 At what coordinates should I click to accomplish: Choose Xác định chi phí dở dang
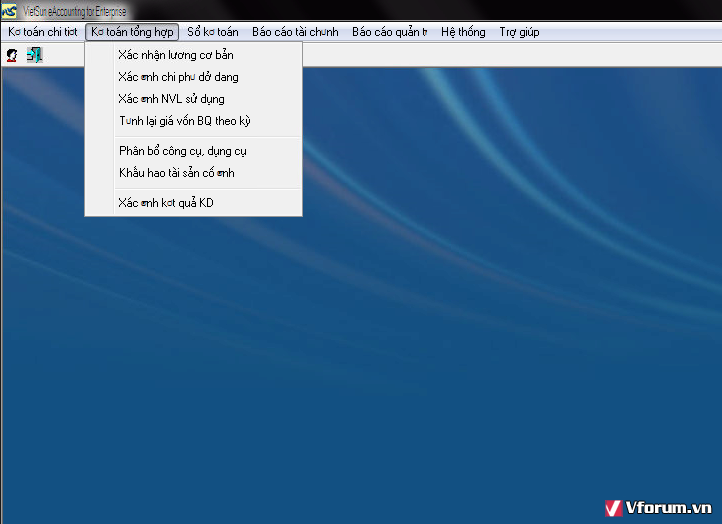[178, 77]
